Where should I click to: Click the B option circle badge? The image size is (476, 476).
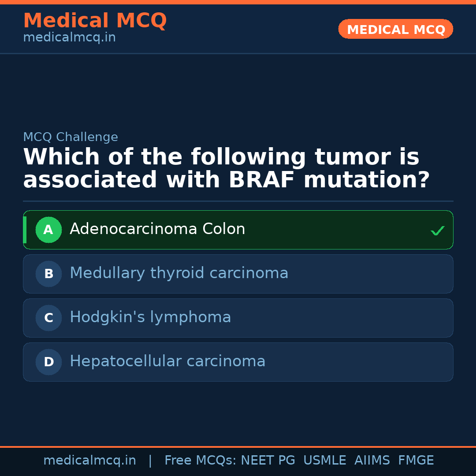[x=48, y=274]
